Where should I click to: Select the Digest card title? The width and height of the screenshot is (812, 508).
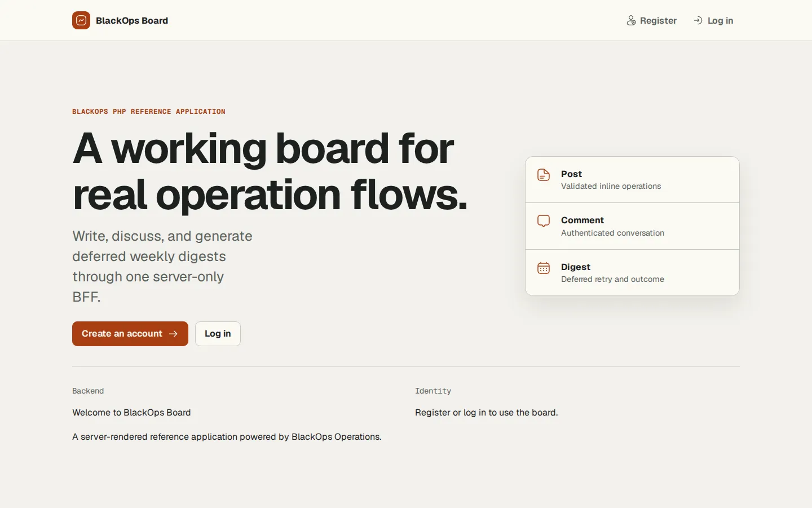pos(576,267)
